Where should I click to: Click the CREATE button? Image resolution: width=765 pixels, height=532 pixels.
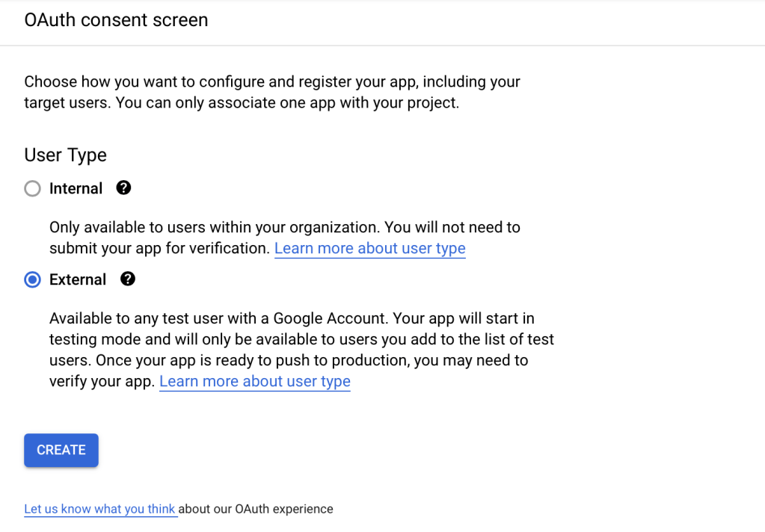pos(61,450)
